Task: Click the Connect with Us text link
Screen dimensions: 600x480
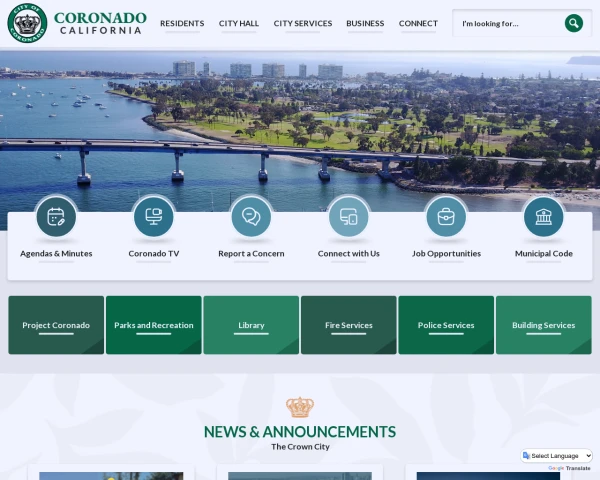Action: (349, 253)
